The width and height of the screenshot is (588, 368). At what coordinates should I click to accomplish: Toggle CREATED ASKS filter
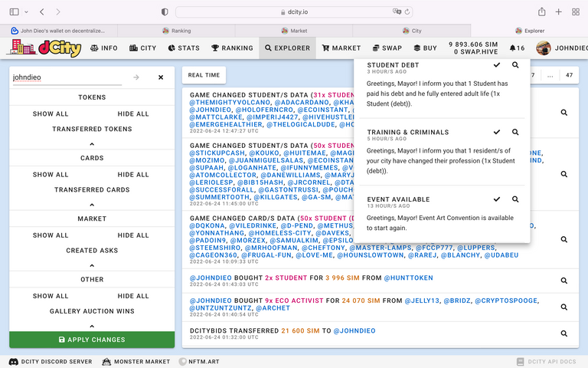point(92,251)
